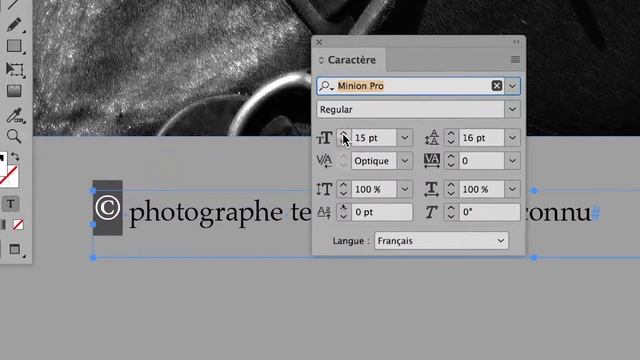Open the vertical scale dropdown
The image size is (640, 360).
click(x=404, y=189)
